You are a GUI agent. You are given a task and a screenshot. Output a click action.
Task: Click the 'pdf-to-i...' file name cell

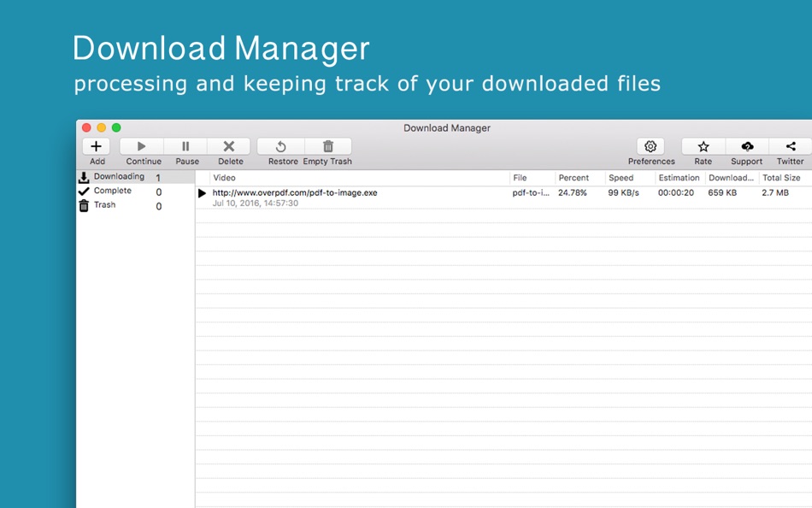click(x=531, y=192)
